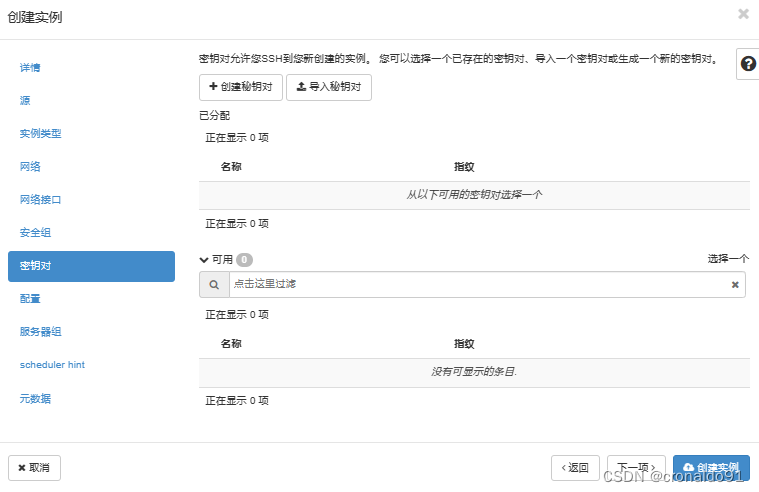The height and width of the screenshot is (492, 759).
Task: Select the highlighted 密钥对 step
Action: [x=91, y=266]
